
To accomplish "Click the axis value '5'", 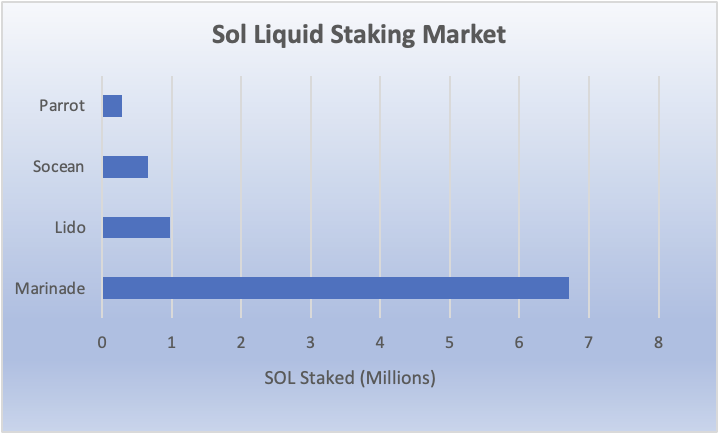I will click(x=449, y=342).
